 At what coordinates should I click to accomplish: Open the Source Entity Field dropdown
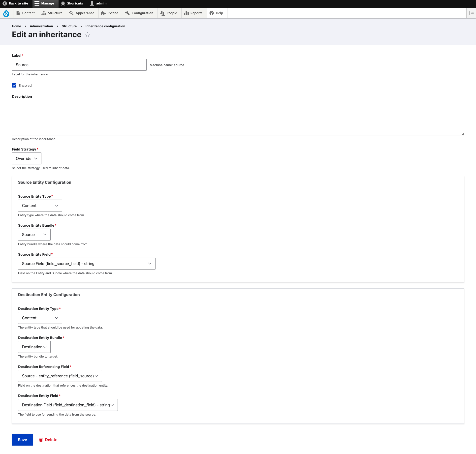click(x=87, y=264)
